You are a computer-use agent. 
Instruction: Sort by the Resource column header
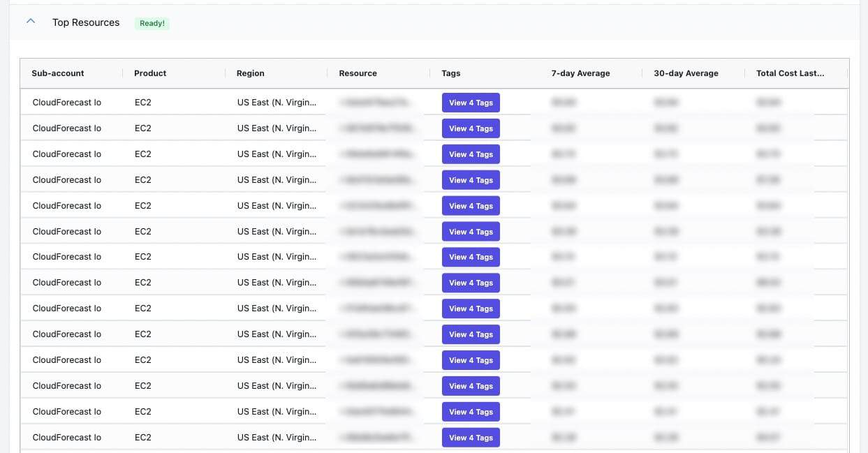[358, 73]
